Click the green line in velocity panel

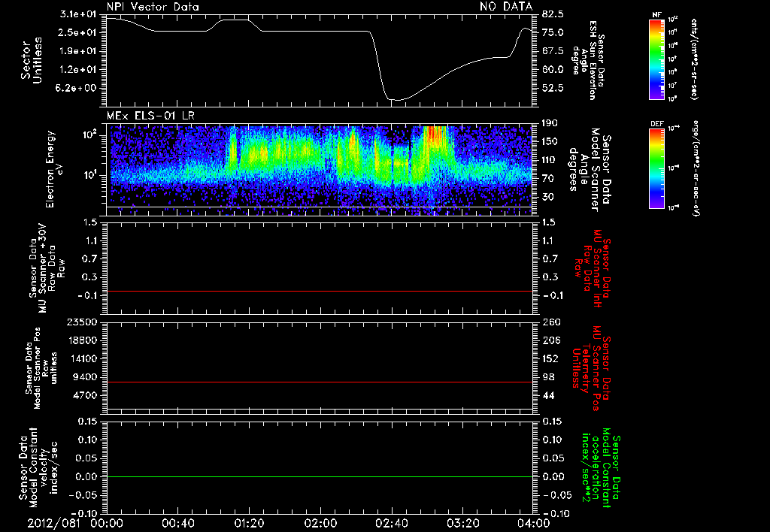tap(320, 476)
